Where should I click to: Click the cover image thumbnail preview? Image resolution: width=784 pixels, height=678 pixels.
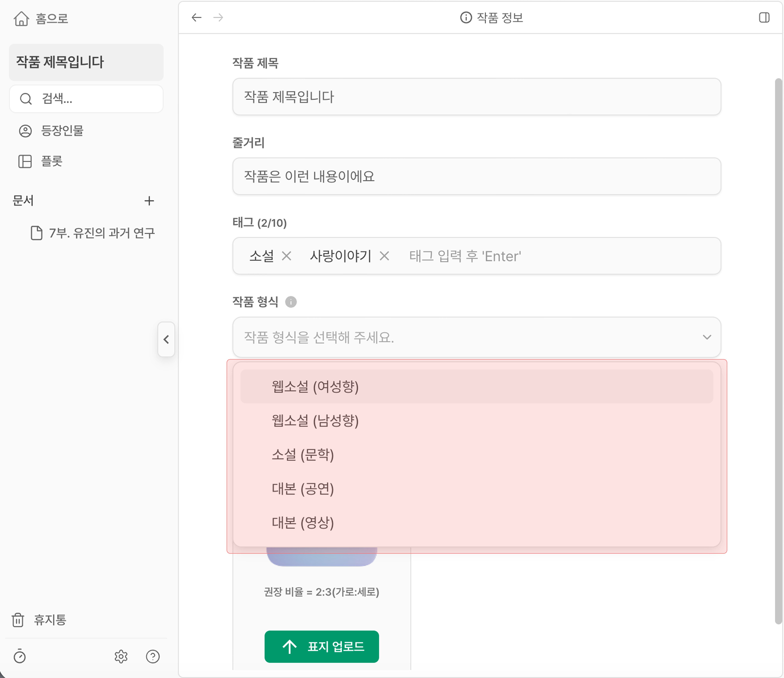click(x=322, y=557)
